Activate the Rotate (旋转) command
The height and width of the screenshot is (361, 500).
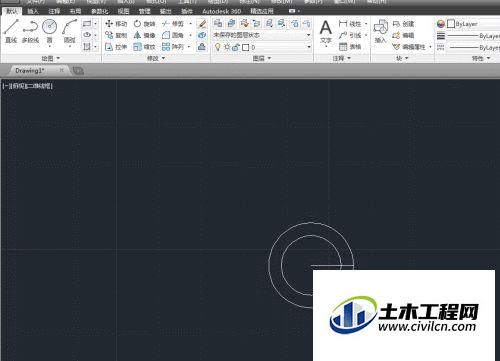(144, 24)
